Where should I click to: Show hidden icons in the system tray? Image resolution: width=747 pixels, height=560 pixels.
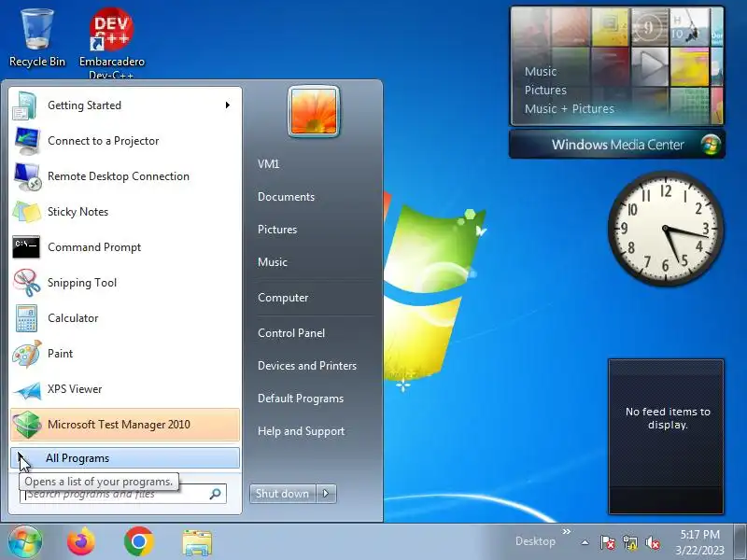click(x=585, y=542)
